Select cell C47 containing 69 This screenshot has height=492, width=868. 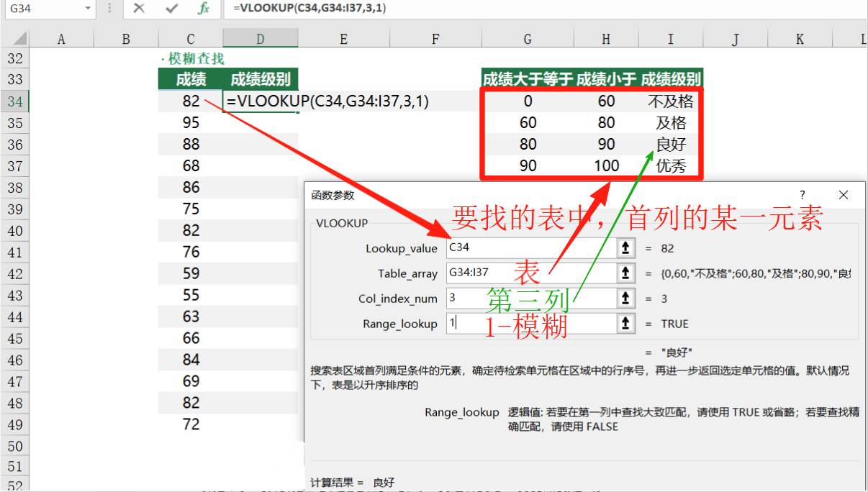(x=190, y=382)
